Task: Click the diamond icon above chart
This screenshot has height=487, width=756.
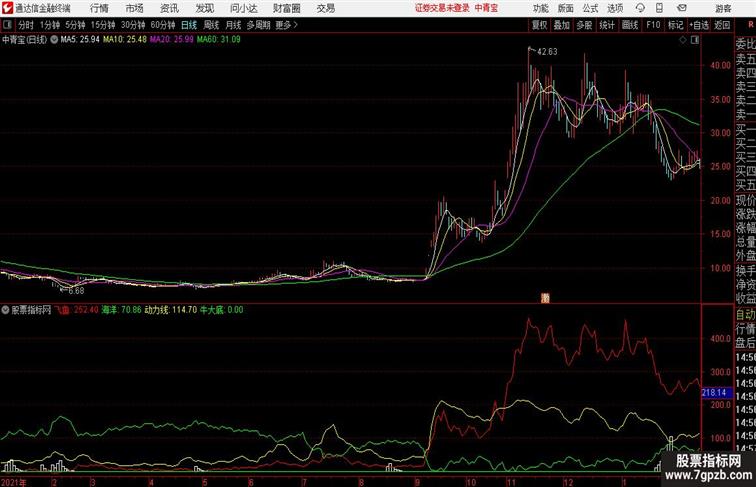Action: click(683, 40)
